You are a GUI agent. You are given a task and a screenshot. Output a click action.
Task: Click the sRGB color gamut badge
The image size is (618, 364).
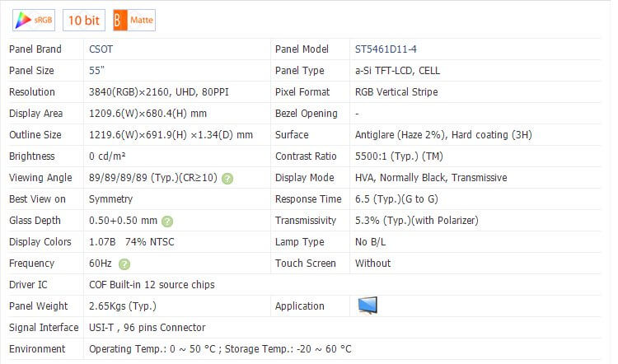point(34,20)
